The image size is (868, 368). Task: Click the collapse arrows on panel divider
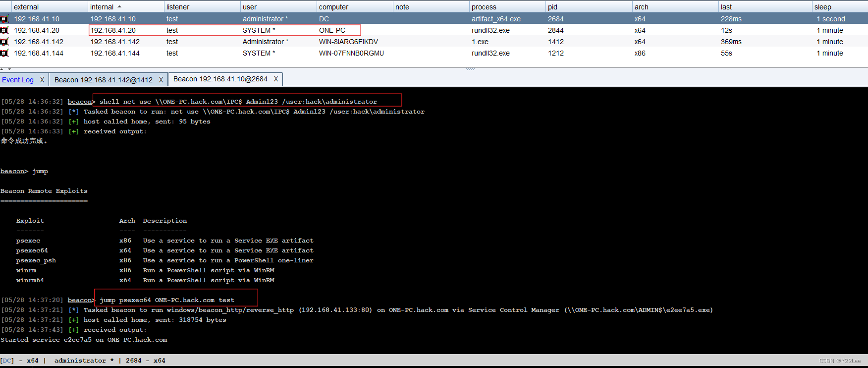(x=5, y=69)
